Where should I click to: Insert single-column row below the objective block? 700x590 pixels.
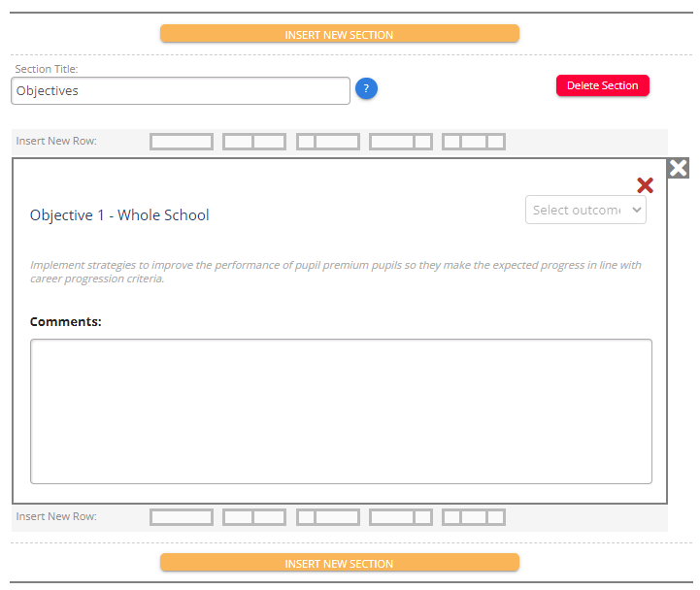click(182, 517)
